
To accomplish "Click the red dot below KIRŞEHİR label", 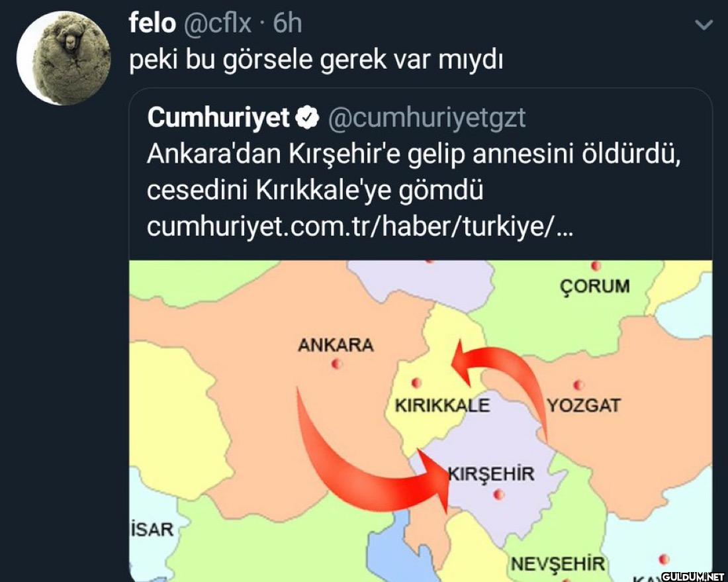I will coord(500,494).
